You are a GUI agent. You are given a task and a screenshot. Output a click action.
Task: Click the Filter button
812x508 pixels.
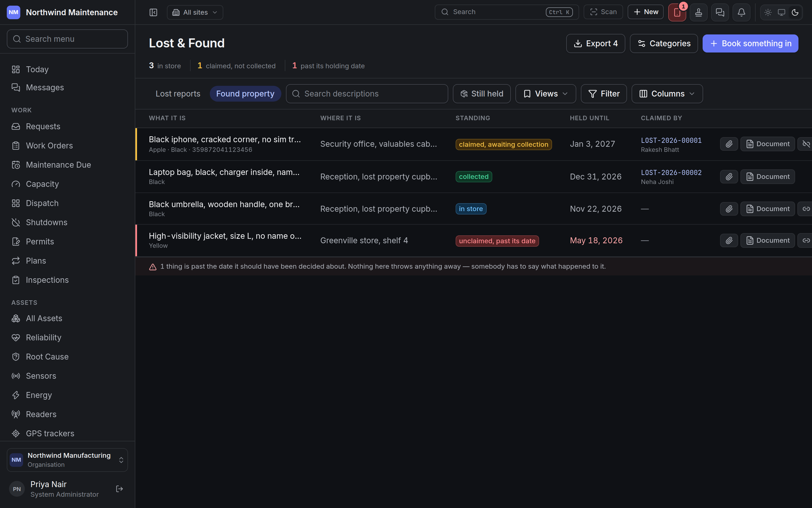[x=604, y=94]
